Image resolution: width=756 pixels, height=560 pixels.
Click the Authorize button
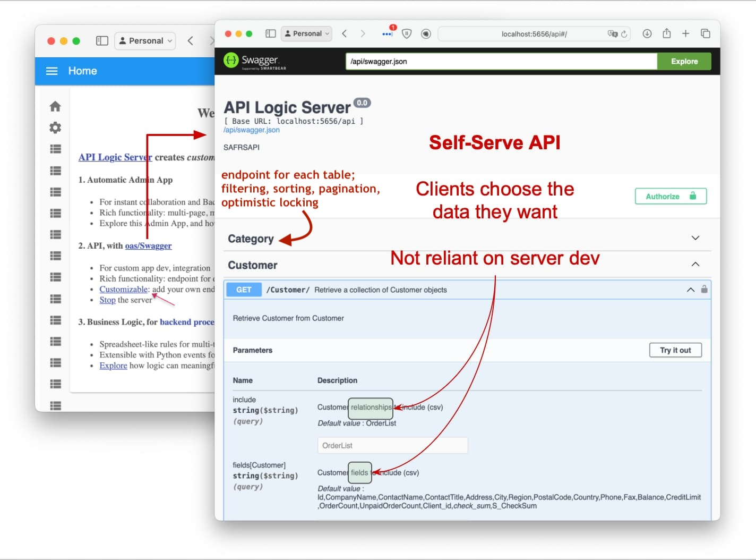point(671,196)
